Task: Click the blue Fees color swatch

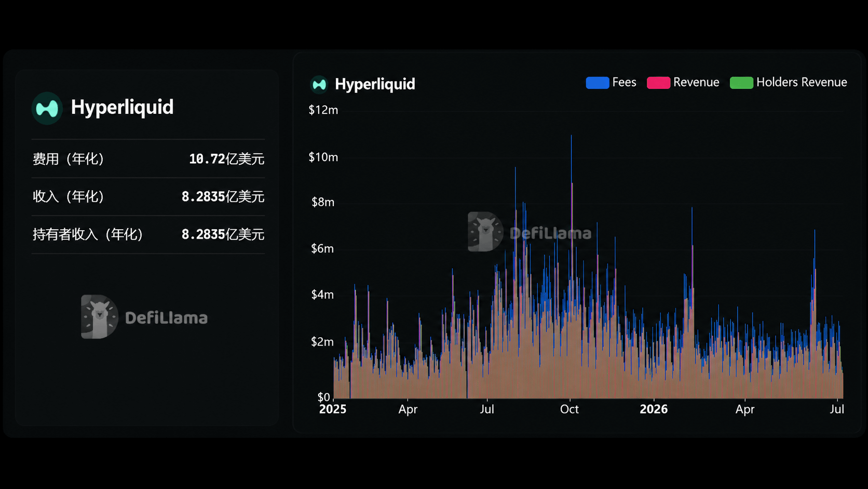Action: (598, 83)
